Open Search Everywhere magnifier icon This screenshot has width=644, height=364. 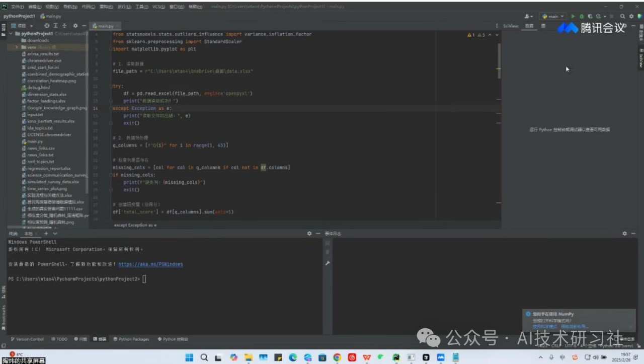click(622, 17)
